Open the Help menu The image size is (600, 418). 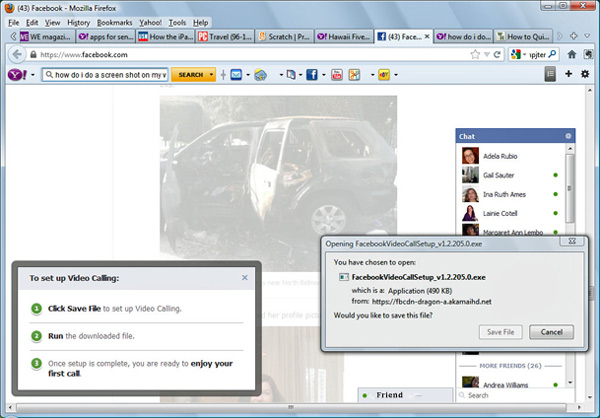(x=201, y=23)
